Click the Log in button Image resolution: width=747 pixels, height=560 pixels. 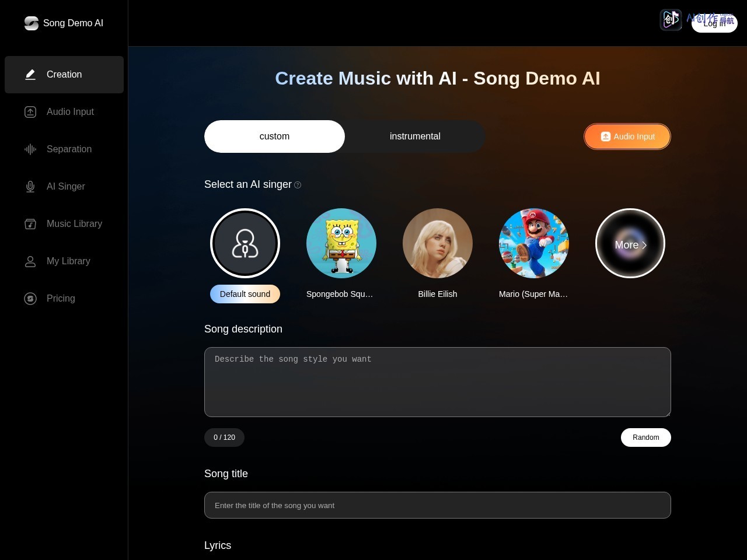click(714, 23)
